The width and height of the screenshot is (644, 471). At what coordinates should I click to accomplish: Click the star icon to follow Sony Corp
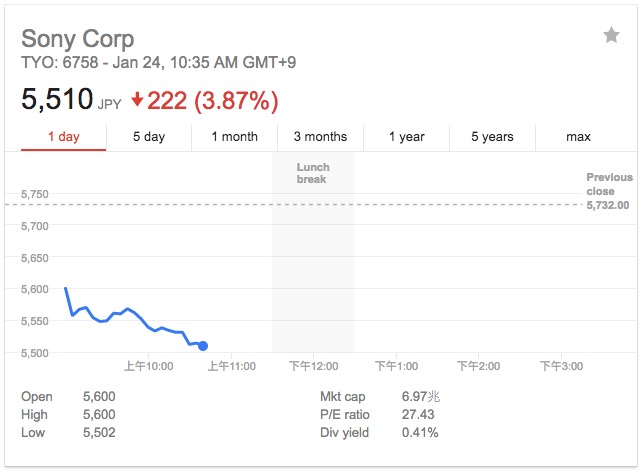(x=611, y=36)
